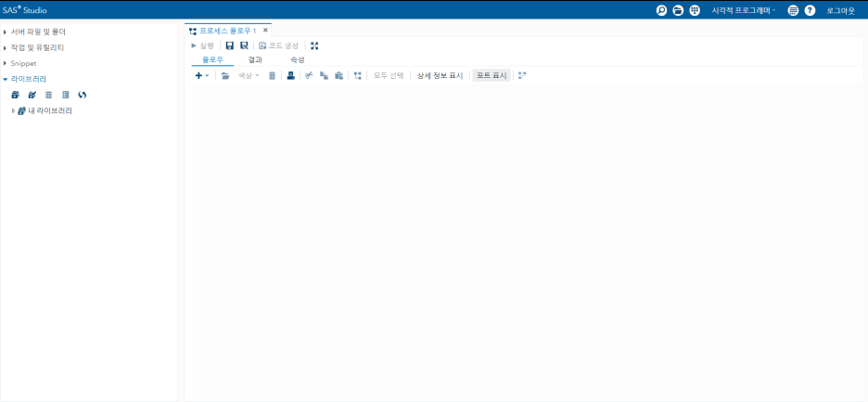The height and width of the screenshot is (402, 868).
Task: Click the Save As icon beside Save
Action: point(244,45)
